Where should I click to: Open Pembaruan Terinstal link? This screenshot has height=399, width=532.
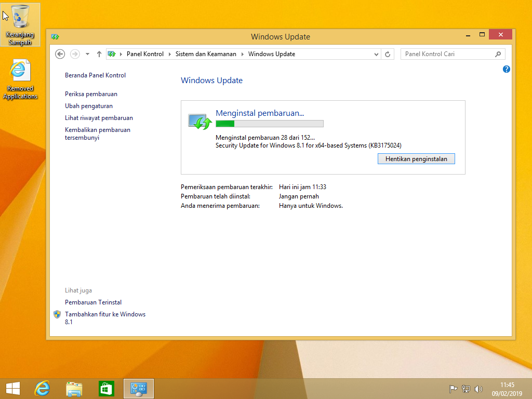(93, 302)
